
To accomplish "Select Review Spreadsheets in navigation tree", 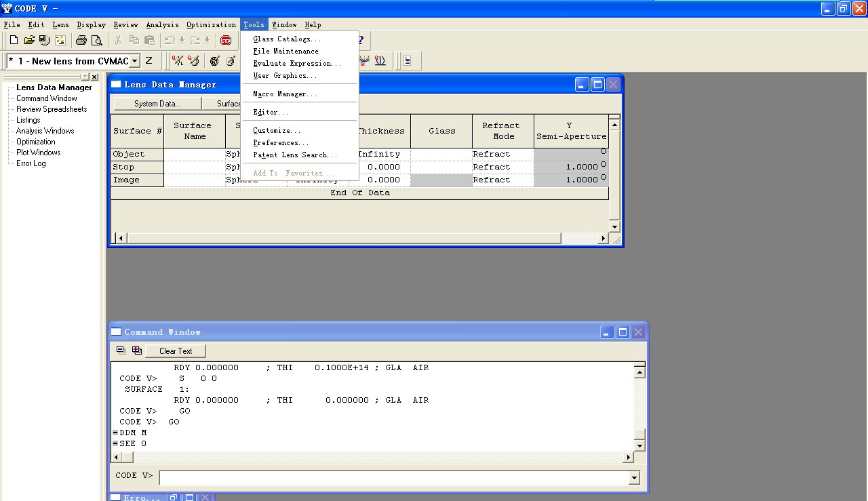I will tap(52, 109).
